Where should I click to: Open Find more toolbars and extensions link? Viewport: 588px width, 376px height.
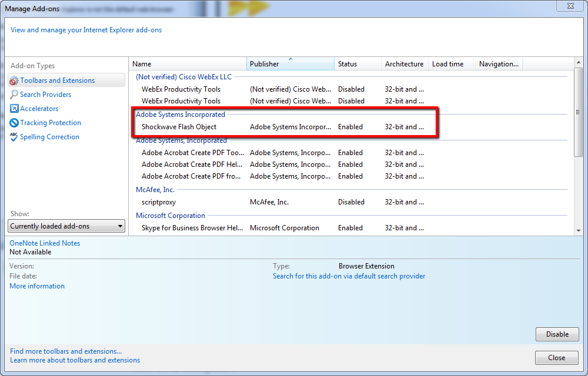pyautogui.click(x=66, y=351)
